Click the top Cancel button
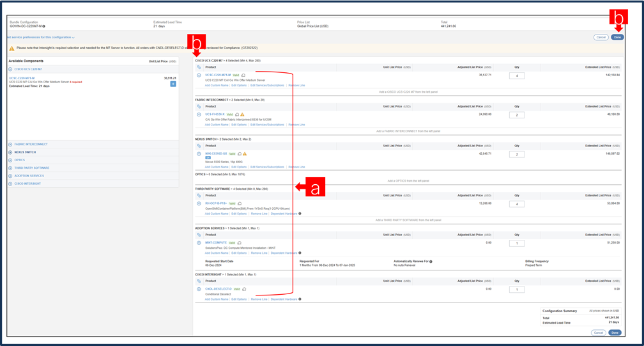The image size is (644, 346). [601, 37]
